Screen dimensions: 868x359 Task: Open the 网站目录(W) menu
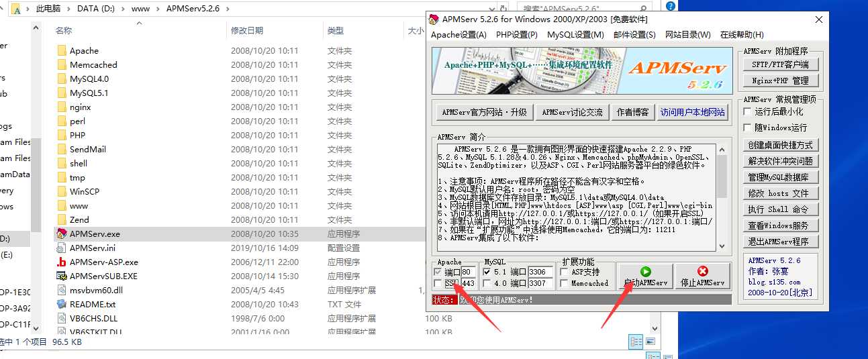(x=688, y=35)
